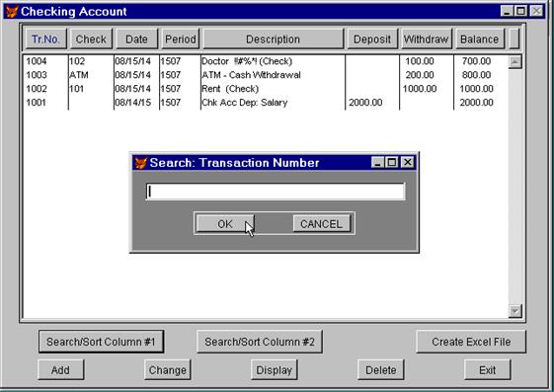Viewport: 554px width, 392px height.
Task: Focus the Transaction Number search field
Action: click(x=276, y=192)
